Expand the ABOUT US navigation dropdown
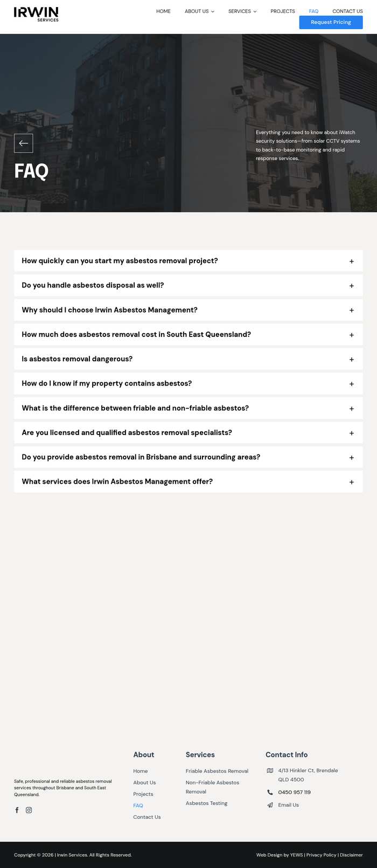The height and width of the screenshot is (868, 377). pyautogui.click(x=213, y=11)
